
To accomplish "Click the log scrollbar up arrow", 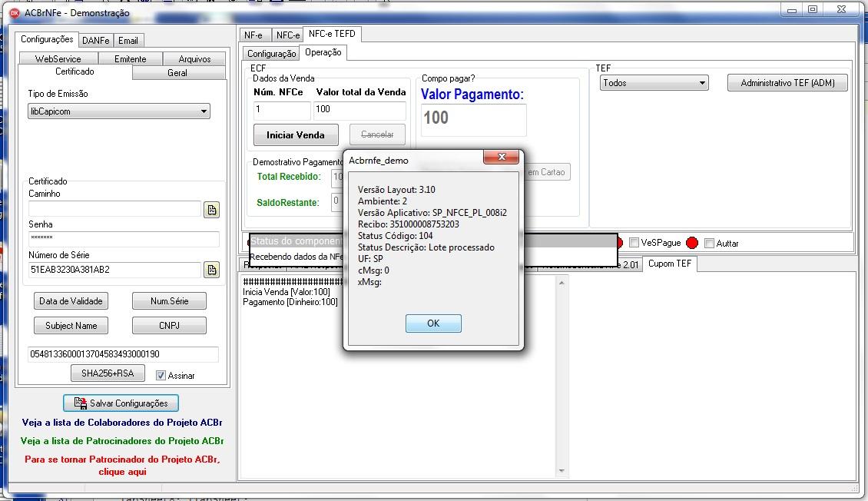I will coord(562,283).
